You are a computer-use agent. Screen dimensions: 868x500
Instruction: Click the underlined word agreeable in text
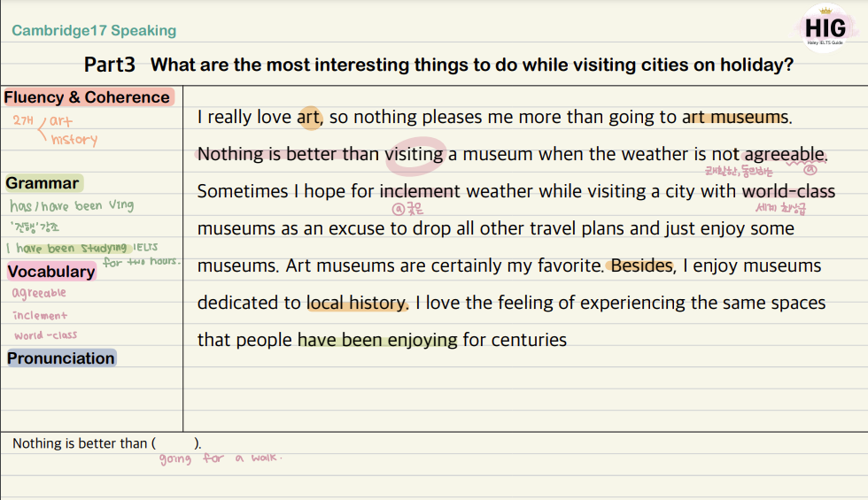tap(785, 154)
